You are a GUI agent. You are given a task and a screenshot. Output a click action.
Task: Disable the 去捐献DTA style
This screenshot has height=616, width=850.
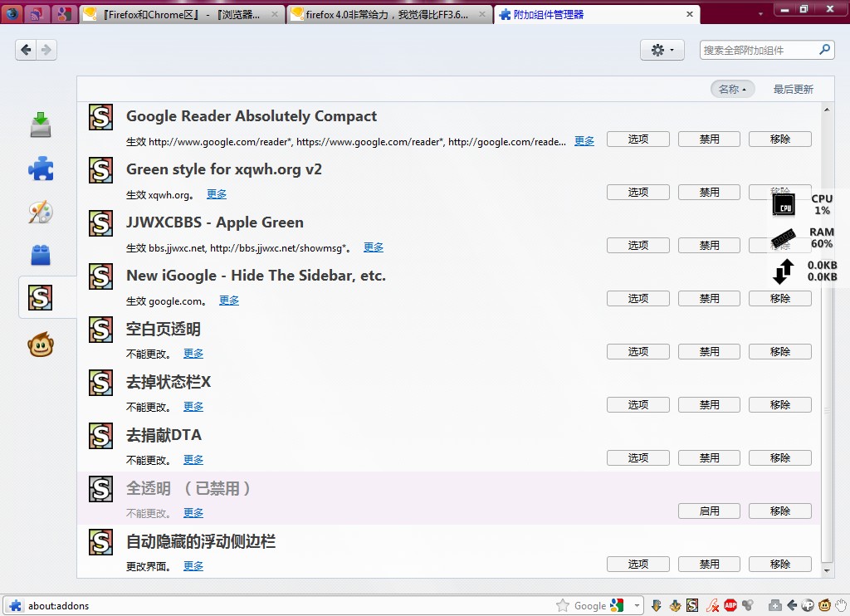click(x=709, y=458)
